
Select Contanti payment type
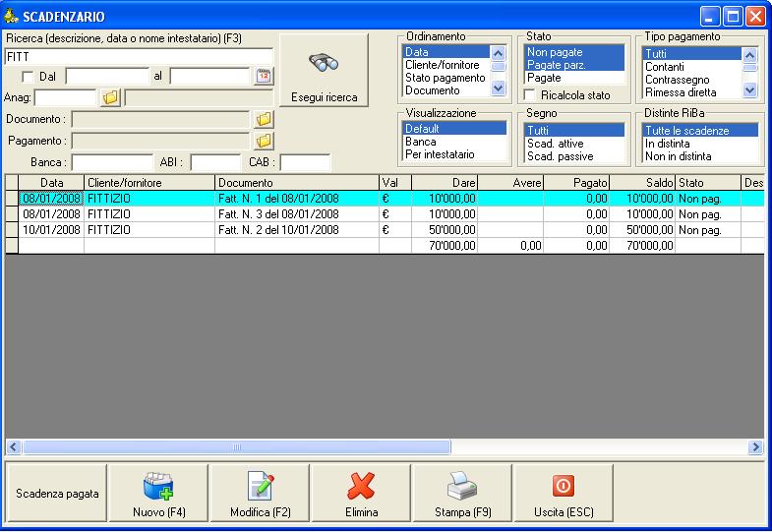point(691,67)
